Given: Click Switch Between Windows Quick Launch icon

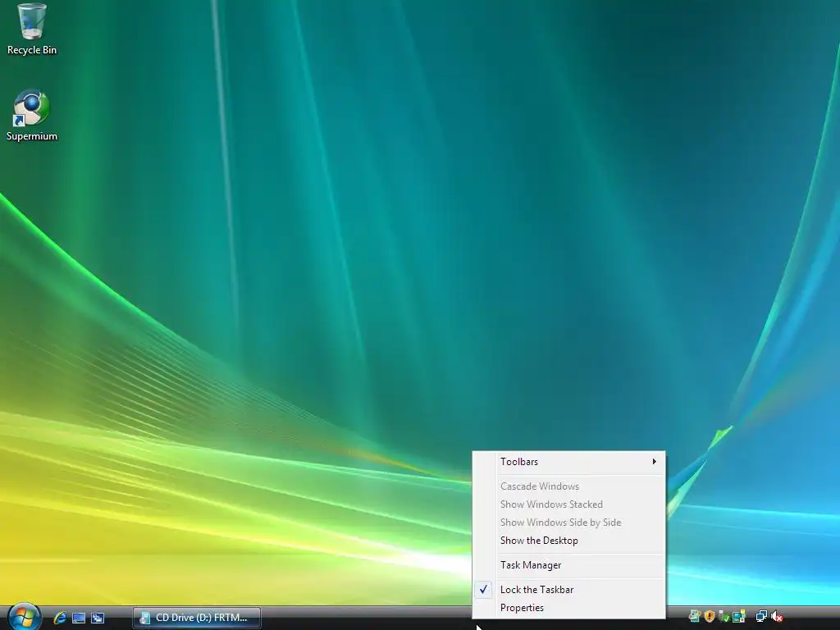Looking at the screenshot, I should (x=98, y=618).
